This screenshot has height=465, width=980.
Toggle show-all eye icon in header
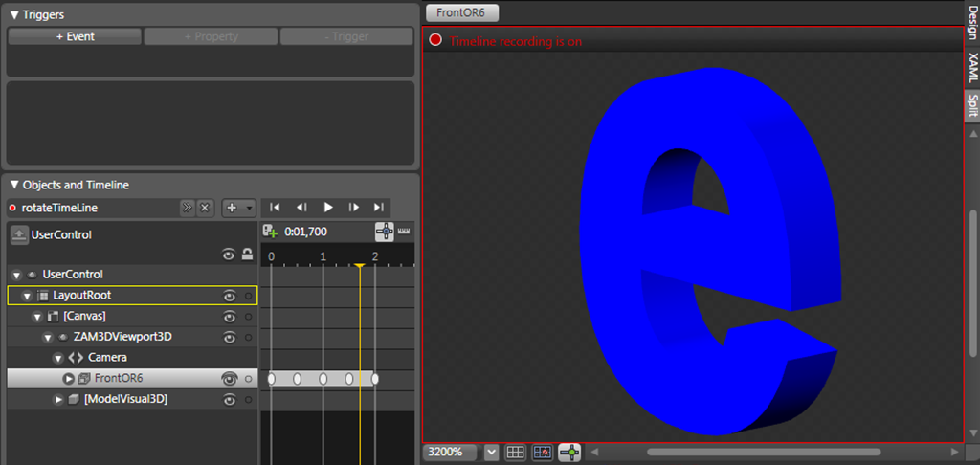pyautogui.click(x=229, y=254)
